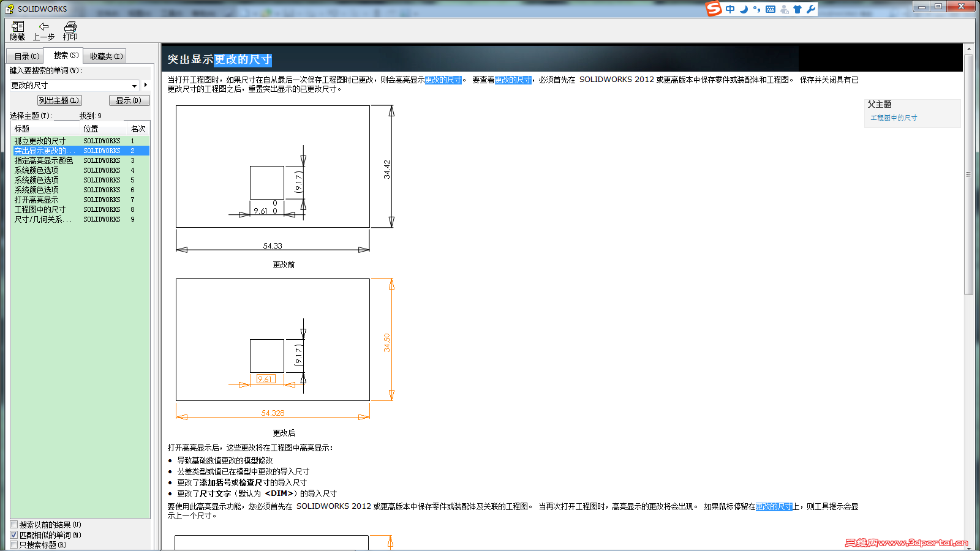
Task: Click the SOLIDWORKS help icon in title bar
Action: 9,9
